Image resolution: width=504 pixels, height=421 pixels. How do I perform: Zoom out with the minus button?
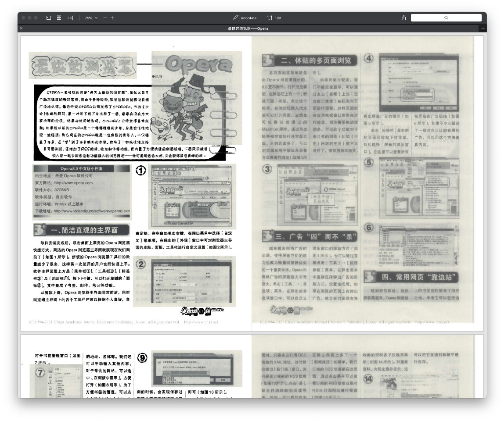105,18
